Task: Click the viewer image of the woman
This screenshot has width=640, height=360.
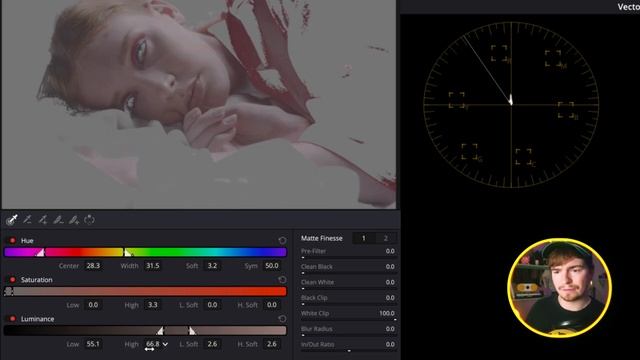Action: (199, 104)
